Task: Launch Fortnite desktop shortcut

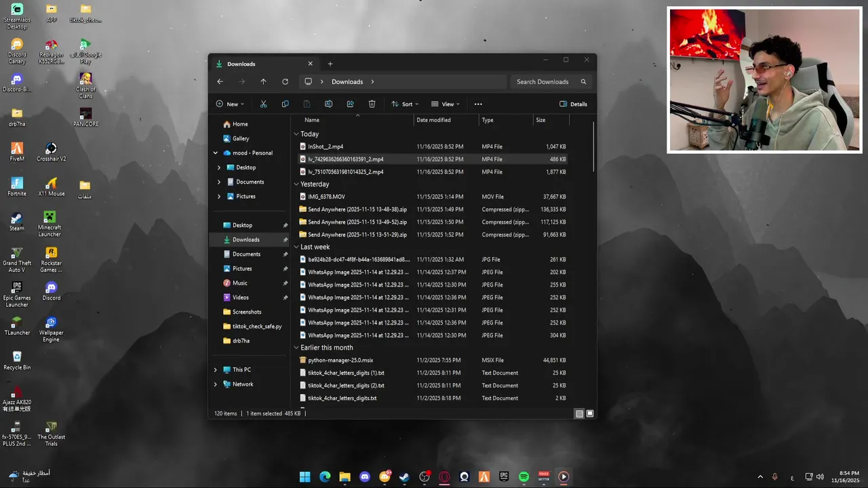Action: coord(17,186)
